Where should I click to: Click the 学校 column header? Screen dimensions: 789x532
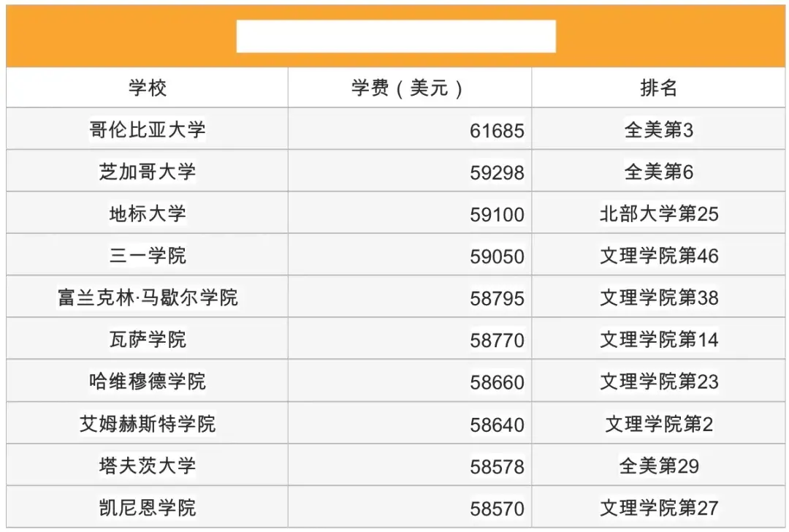tap(147, 88)
